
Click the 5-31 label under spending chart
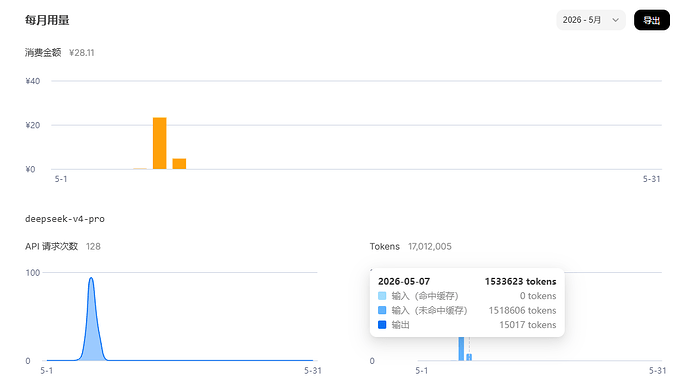[651, 179]
